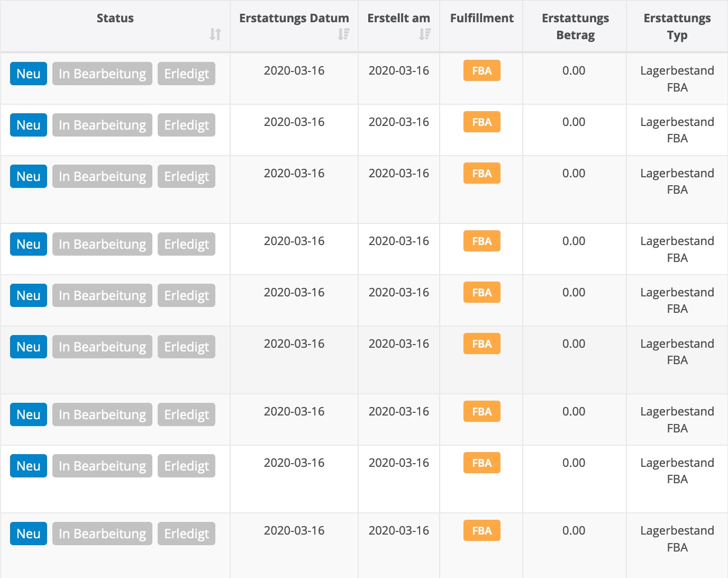Click the FBA badge in the fourth row
The image size is (728, 578).
[481, 241]
